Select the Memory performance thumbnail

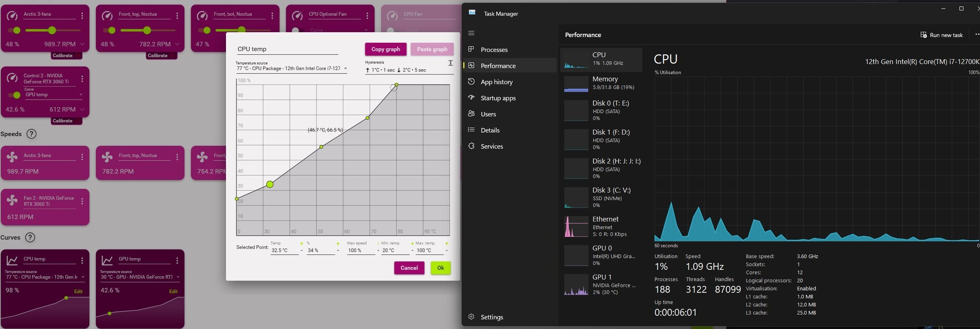tap(601, 83)
